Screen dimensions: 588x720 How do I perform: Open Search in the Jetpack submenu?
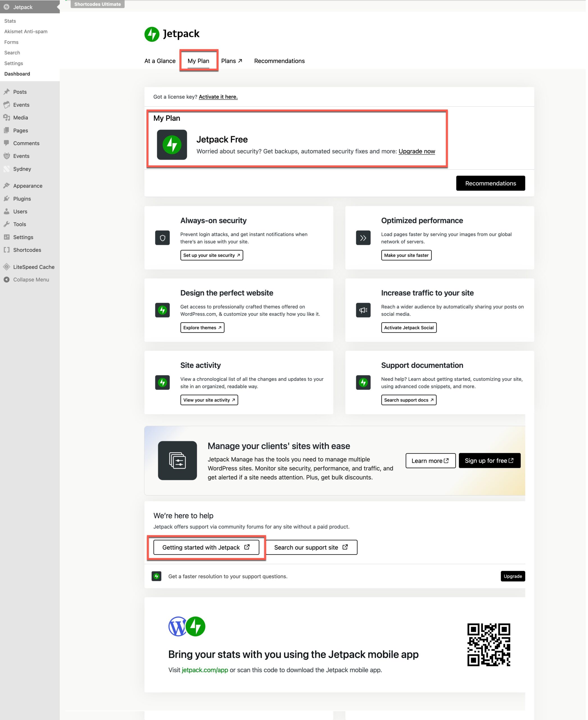click(x=12, y=53)
